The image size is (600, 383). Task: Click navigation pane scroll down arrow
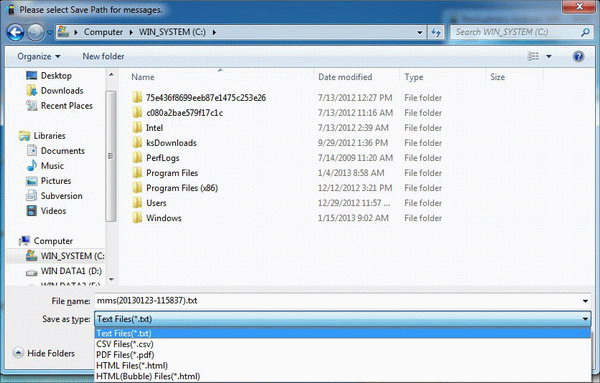111,280
